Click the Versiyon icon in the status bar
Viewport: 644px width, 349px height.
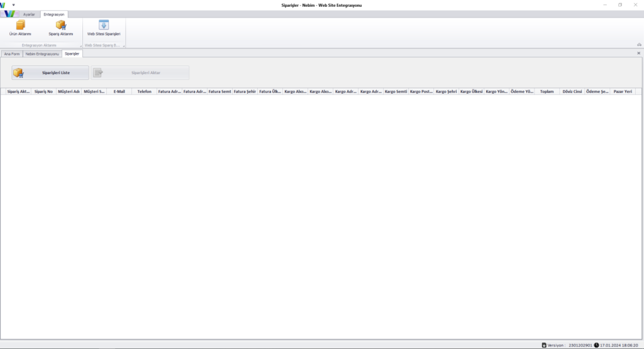coord(544,345)
